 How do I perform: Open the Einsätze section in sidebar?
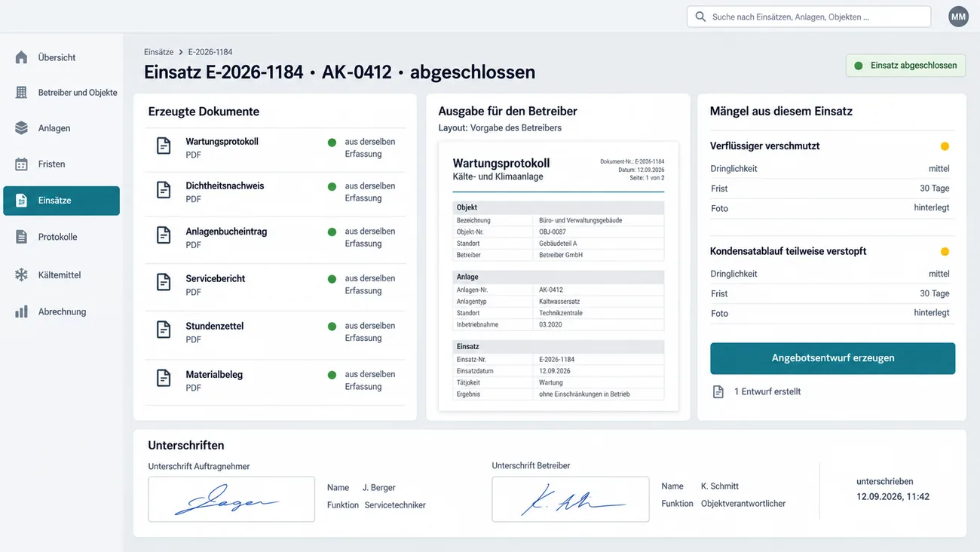coord(61,201)
